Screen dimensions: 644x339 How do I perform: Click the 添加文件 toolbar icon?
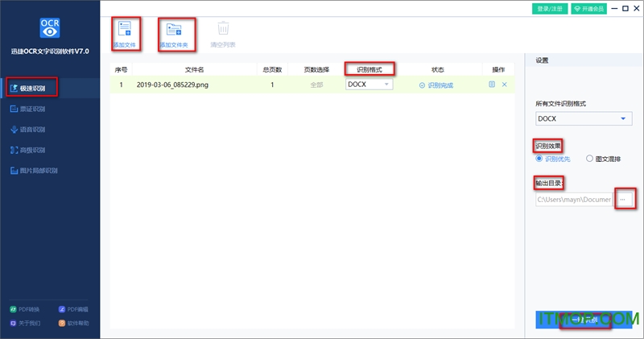125,29
